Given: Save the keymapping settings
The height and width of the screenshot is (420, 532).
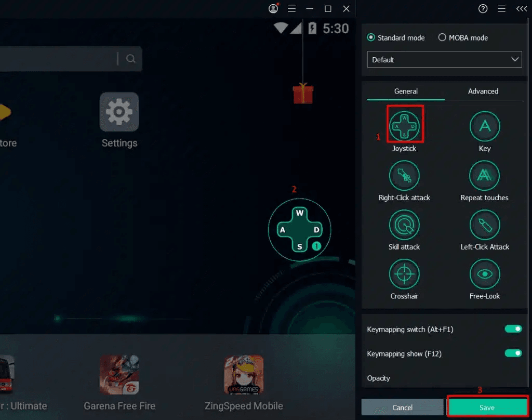Looking at the screenshot, I should (x=487, y=408).
